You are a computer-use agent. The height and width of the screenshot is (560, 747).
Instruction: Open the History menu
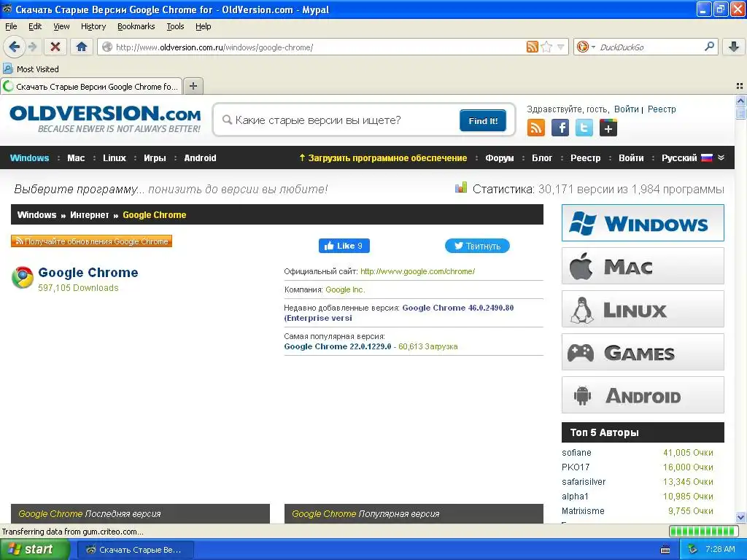pyautogui.click(x=93, y=26)
